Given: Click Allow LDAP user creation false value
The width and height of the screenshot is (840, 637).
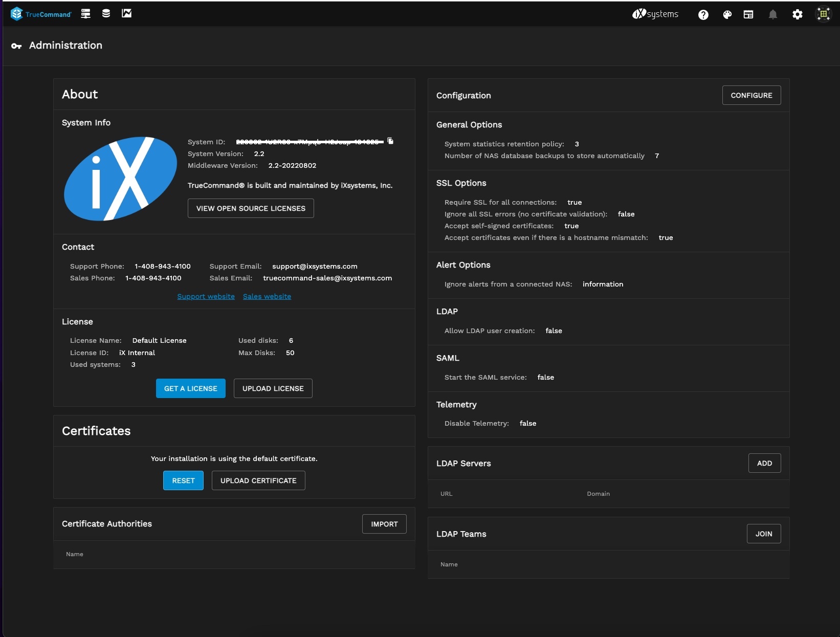Looking at the screenshot, I should click(x=554, y=331).
